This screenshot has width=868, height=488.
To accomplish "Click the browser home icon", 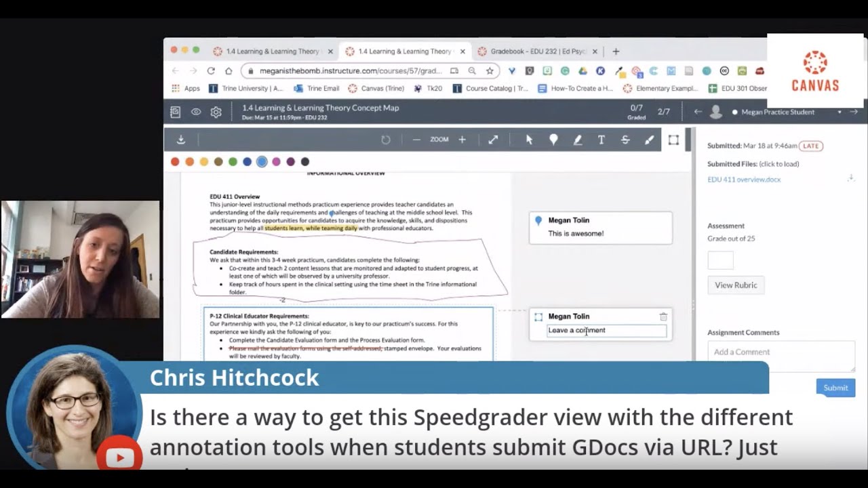I will [x=229, y=70].
